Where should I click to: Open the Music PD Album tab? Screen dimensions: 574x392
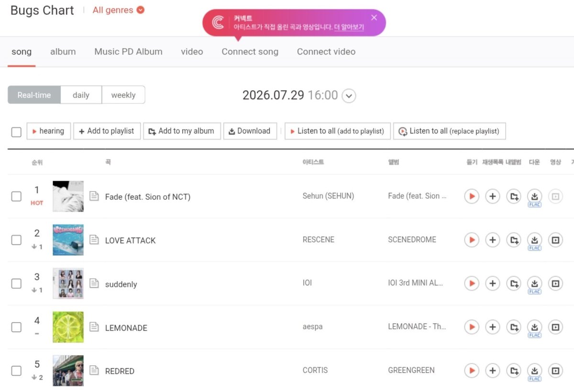[128, 52]
